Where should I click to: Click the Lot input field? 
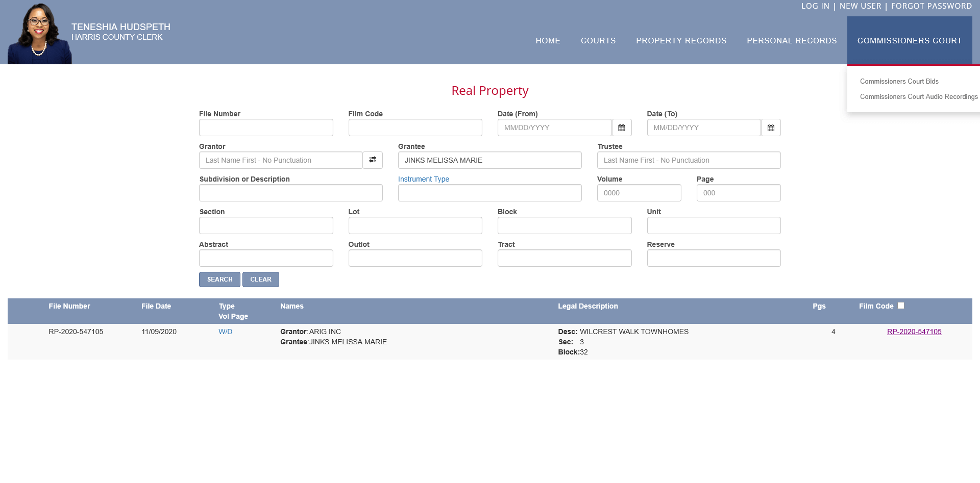coord(415,225)
